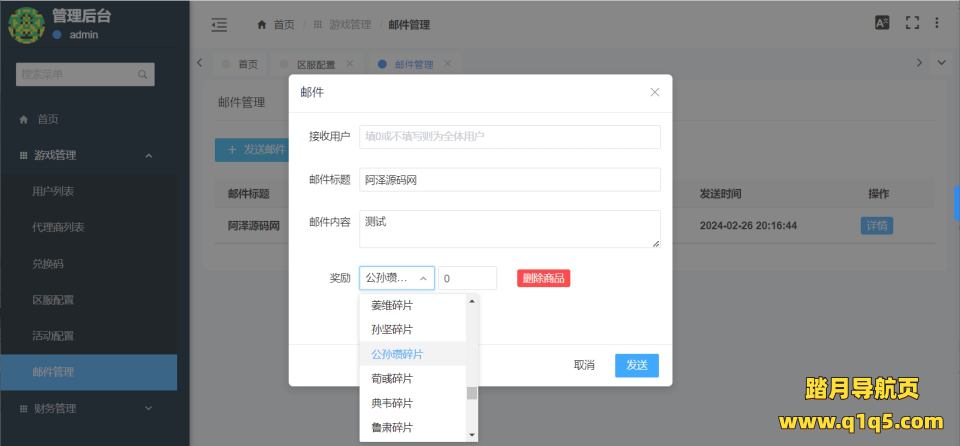
Task: Choose 典韦碎片 in the dropdown list
Action: click(x=392, y=403)
